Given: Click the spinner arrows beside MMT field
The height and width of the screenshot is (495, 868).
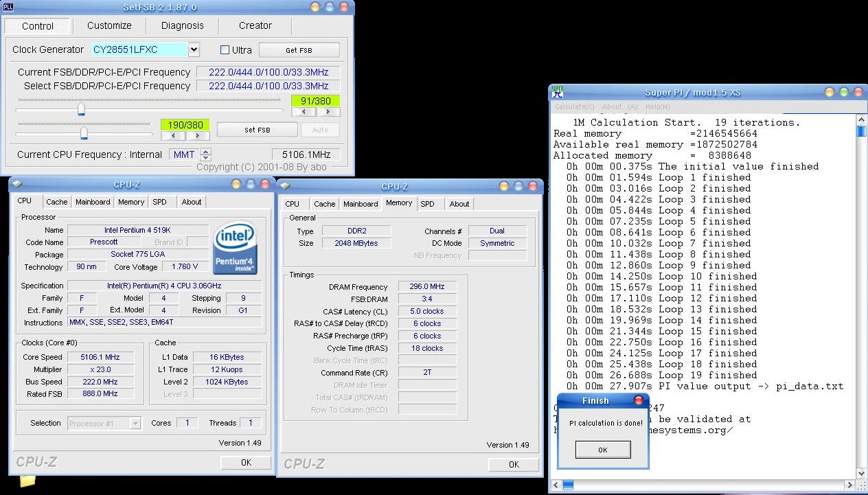Looking at the screenshot, I should [205, 154].
